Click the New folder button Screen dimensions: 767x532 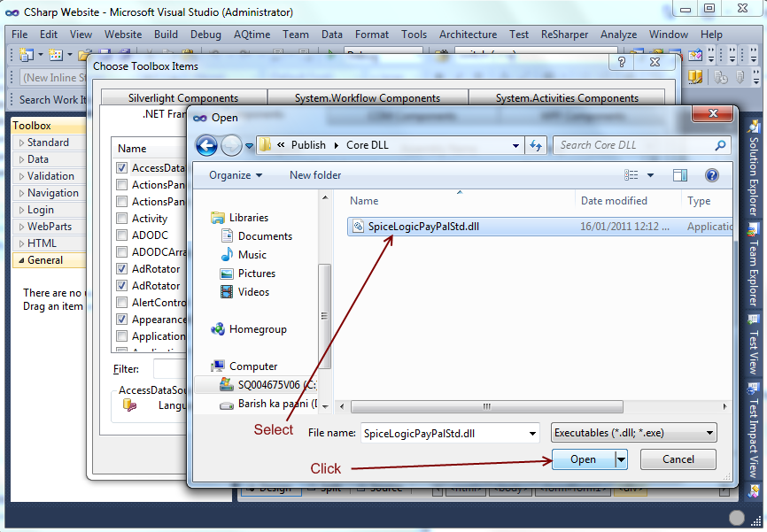(x=315, y=175)
